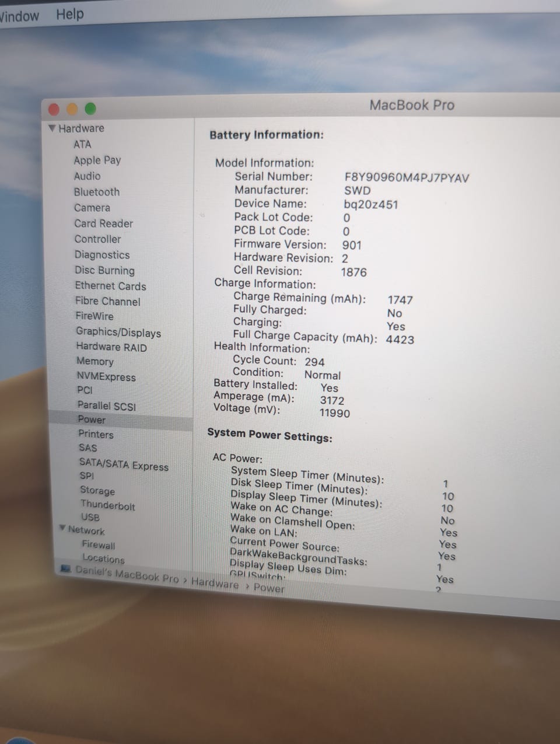560x744 pixels.
Task: Select SAS in the sidebar
Action: pos(87,448)
